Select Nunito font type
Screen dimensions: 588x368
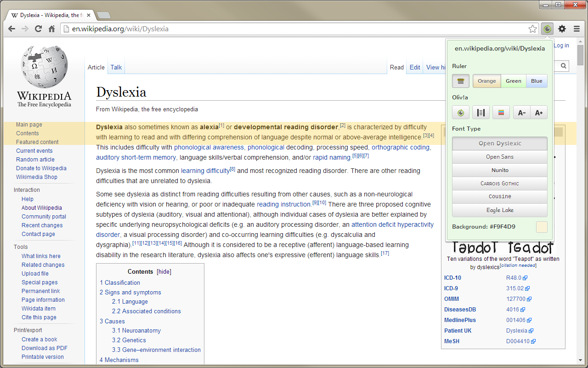coord(500,170)
